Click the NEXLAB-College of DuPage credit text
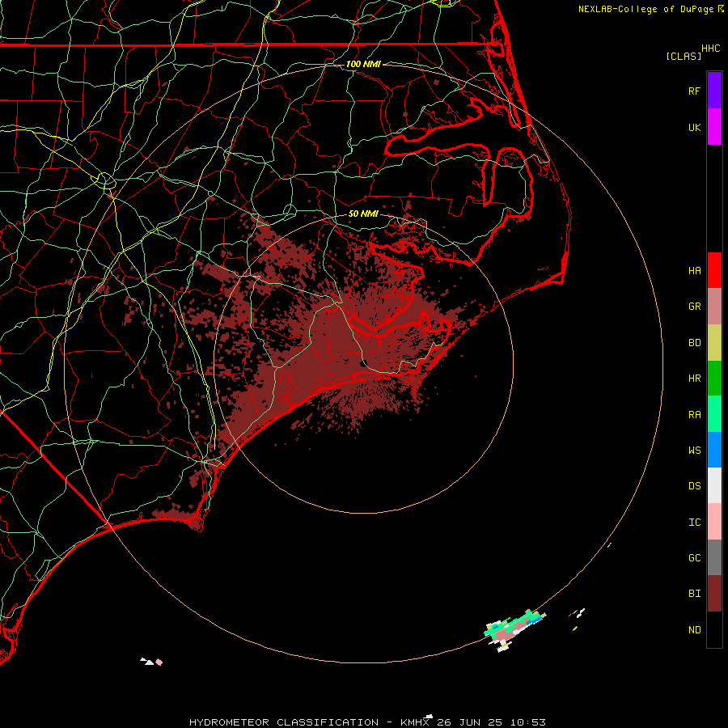728x728 pixels. [645, 9]
